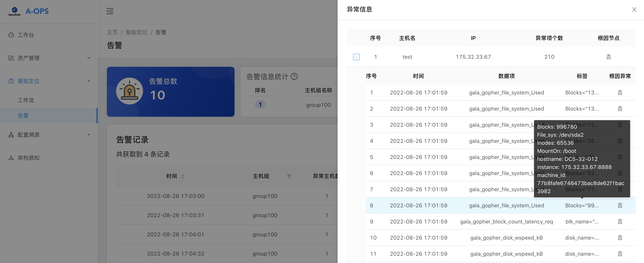Open 架构感知 via its sidebar icon
This screenshot has width=644, height=263.
pyautogui.click(x=11, y=158)
